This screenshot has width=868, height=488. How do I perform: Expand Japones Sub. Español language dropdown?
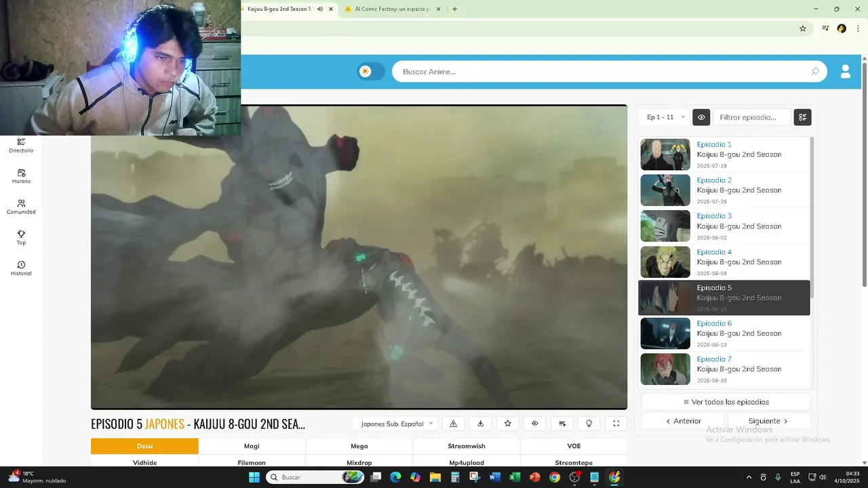coord(397,424)
